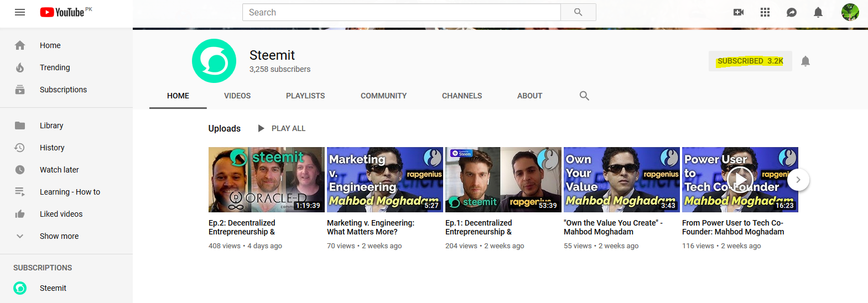This screenshot has width=868, height=303.
Task: Switch to the ABOUT tab
Action: point(529,96)
